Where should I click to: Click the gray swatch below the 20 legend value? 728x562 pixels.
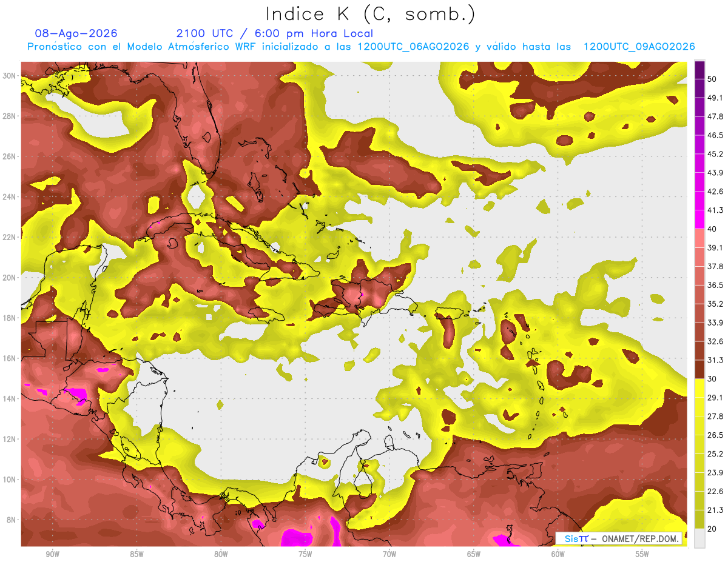coord(699,538)
